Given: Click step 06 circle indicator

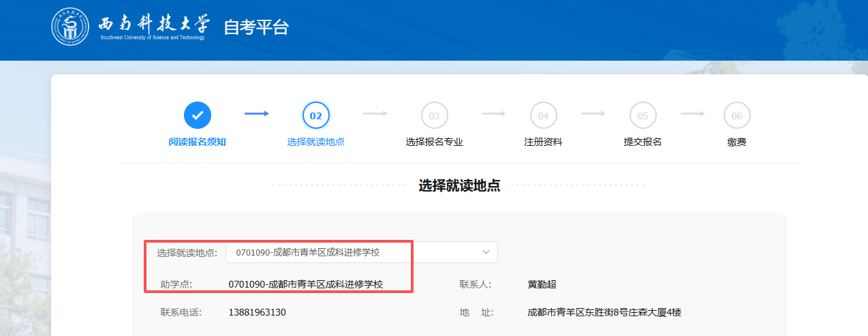Looking at the screenshot, I should (x=737, y=115).
